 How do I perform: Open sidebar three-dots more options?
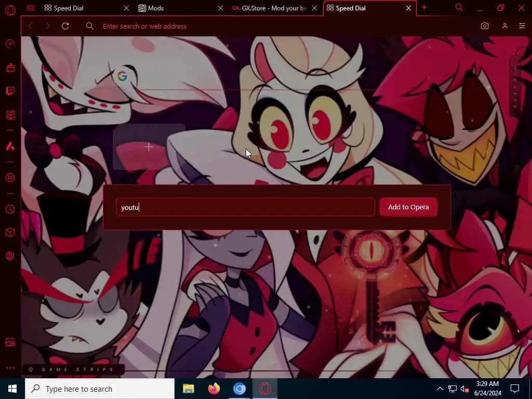10,368
